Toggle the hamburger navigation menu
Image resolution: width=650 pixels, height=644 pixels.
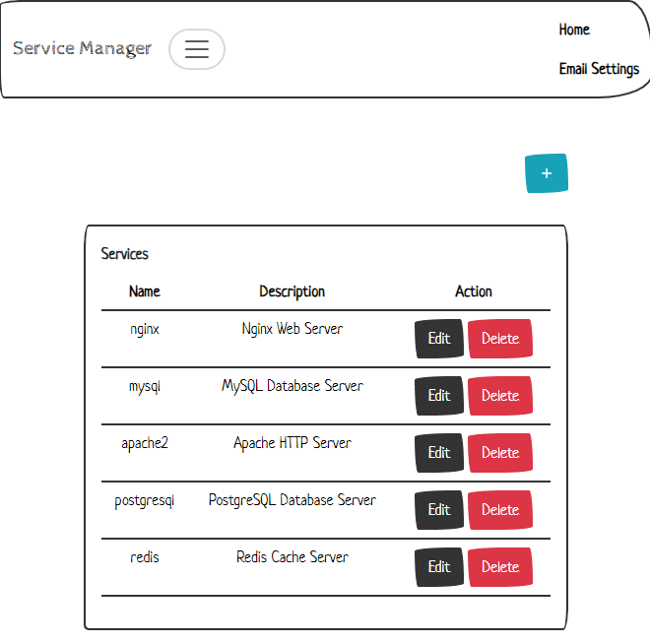tap(197, 49)
